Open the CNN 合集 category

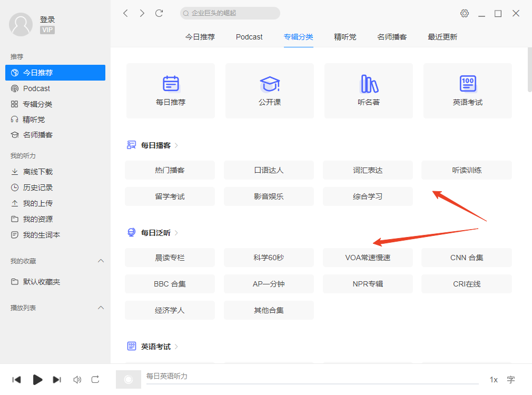coord(467,258)
